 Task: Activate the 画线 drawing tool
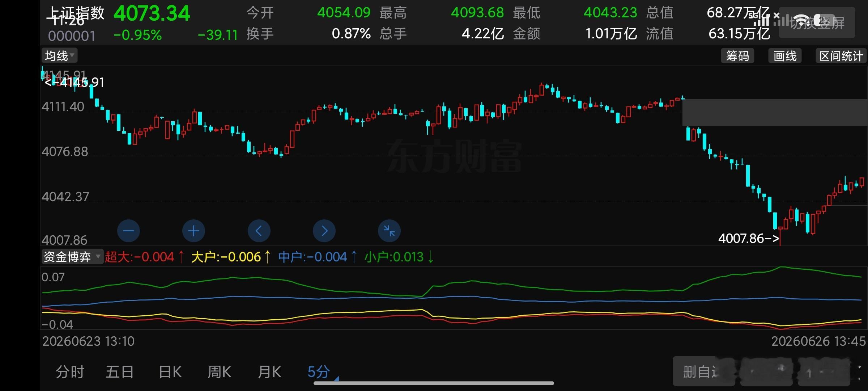click(785, 56)
